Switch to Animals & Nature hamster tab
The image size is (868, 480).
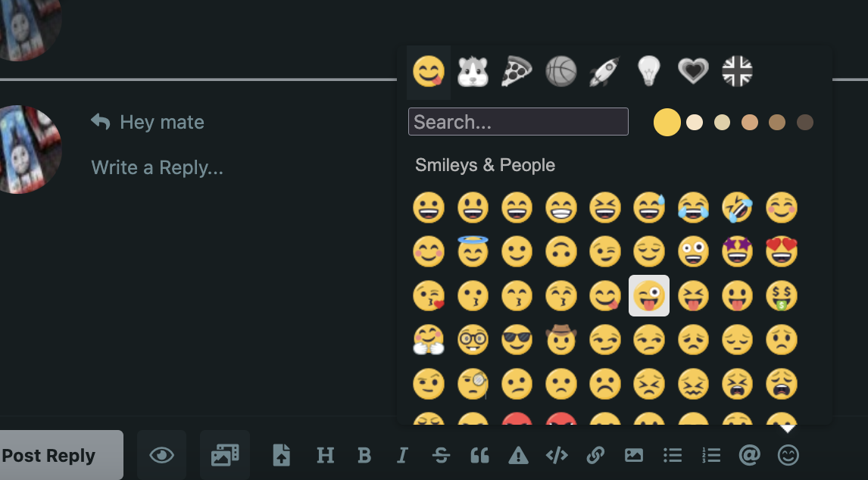pos(473,72)
